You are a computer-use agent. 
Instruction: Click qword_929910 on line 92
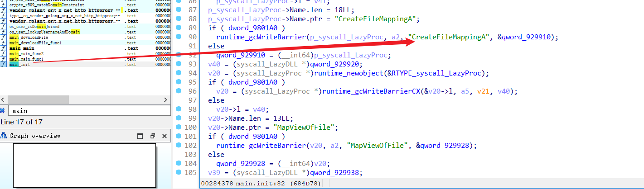point(239,55)
